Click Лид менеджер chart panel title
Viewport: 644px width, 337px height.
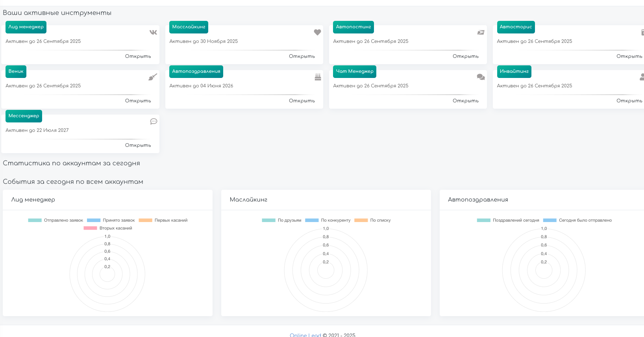click(x=33, y=200)
